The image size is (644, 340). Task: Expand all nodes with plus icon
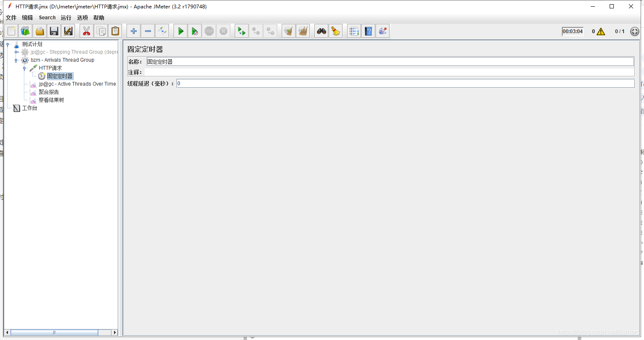click(x=134, y=31)
